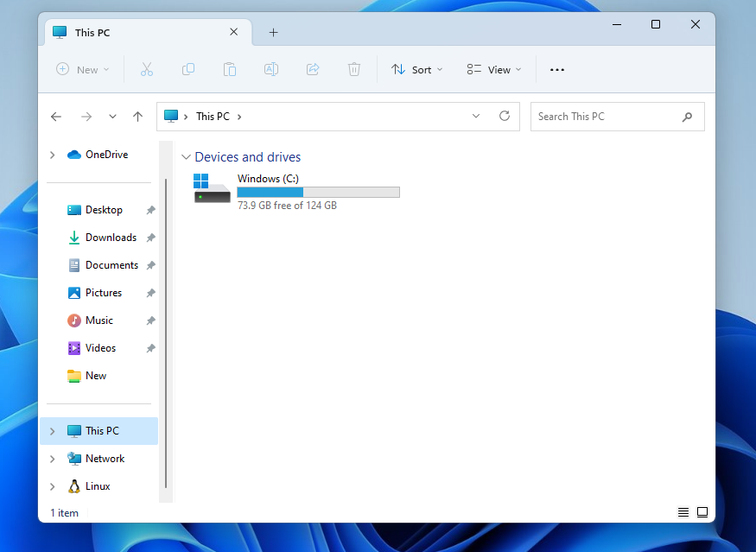The height and width of the screenshot is (552, 756).
Task: Add a new File Explorer tab
Action: pyautogui.click(x=273, y=33)
